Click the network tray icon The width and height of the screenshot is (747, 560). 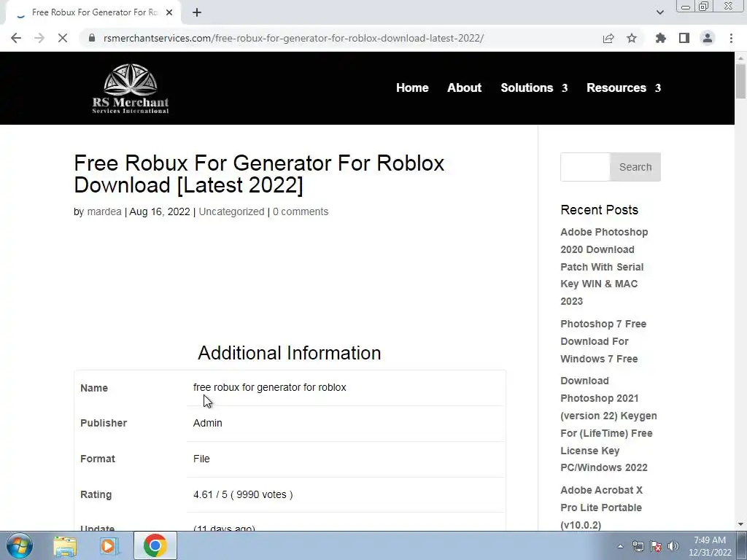(x=638, y=546)
